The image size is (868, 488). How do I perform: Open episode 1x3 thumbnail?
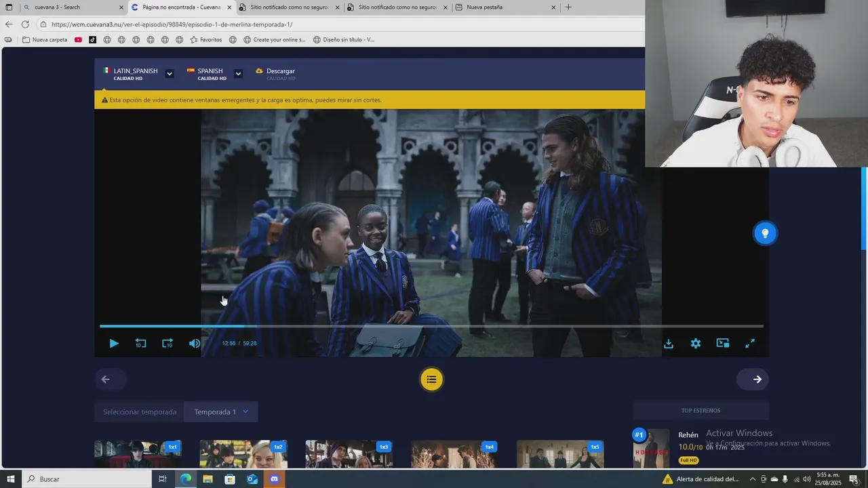(349, 454)
